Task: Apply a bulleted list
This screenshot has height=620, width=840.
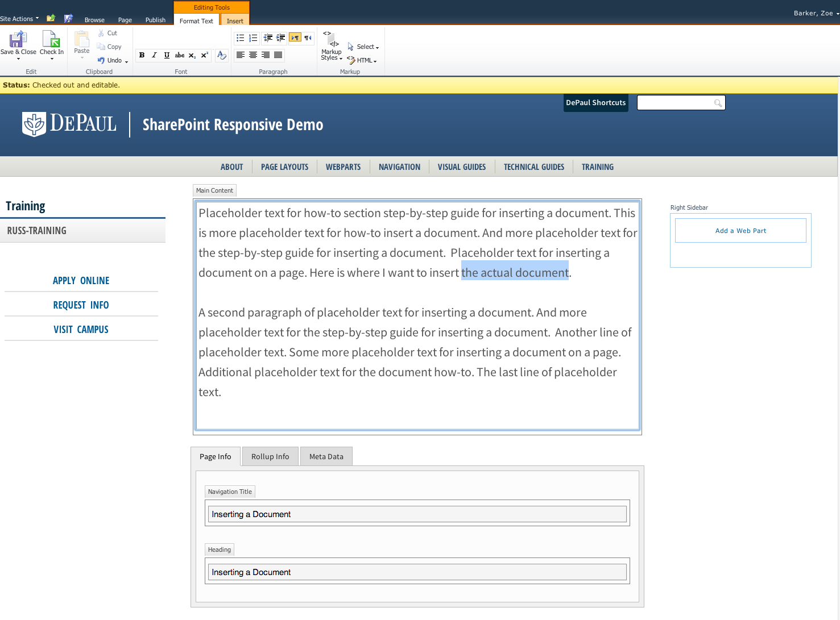Action: tap(240, 37)
